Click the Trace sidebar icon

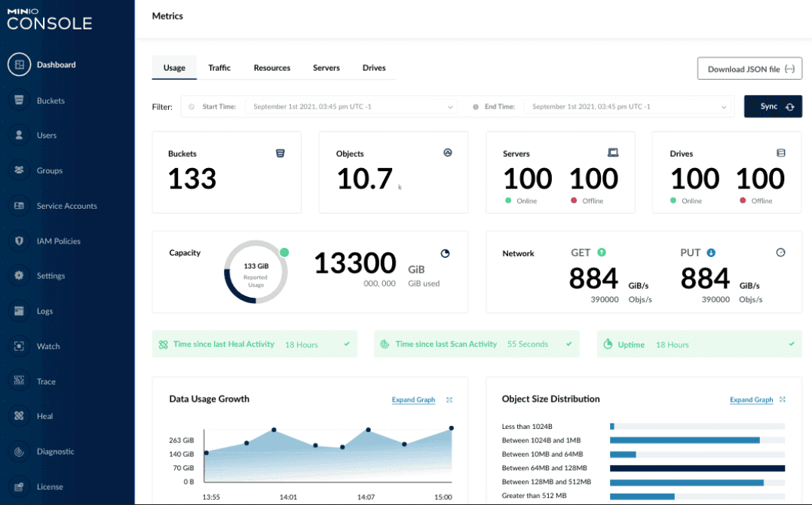pos(19,381)
